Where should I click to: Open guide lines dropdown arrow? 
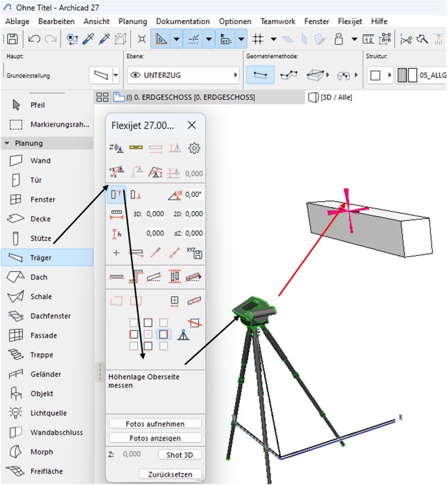point(177,39)
